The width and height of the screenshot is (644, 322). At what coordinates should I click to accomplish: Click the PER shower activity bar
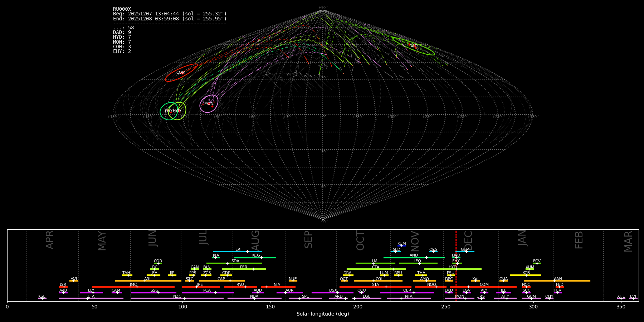point(244,269)
